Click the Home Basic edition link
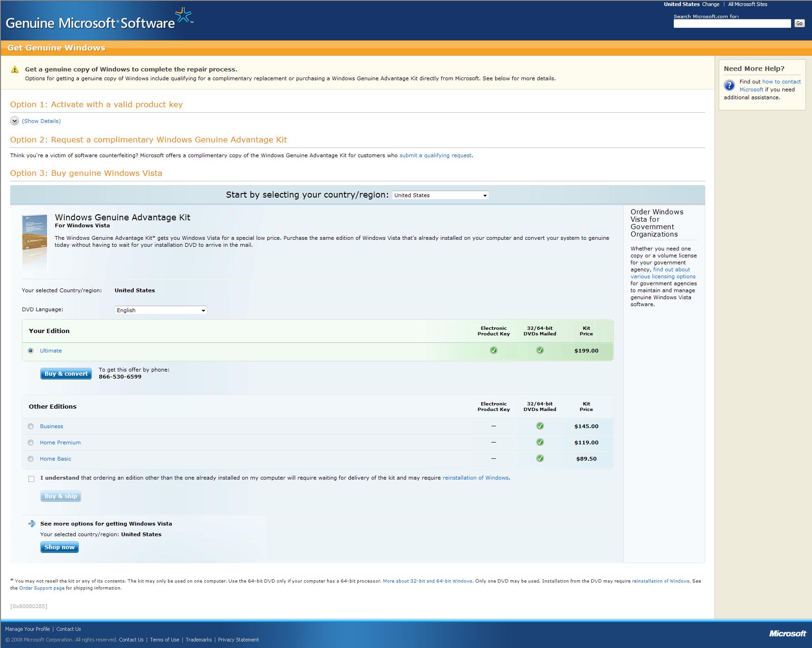 coord(56,459)
